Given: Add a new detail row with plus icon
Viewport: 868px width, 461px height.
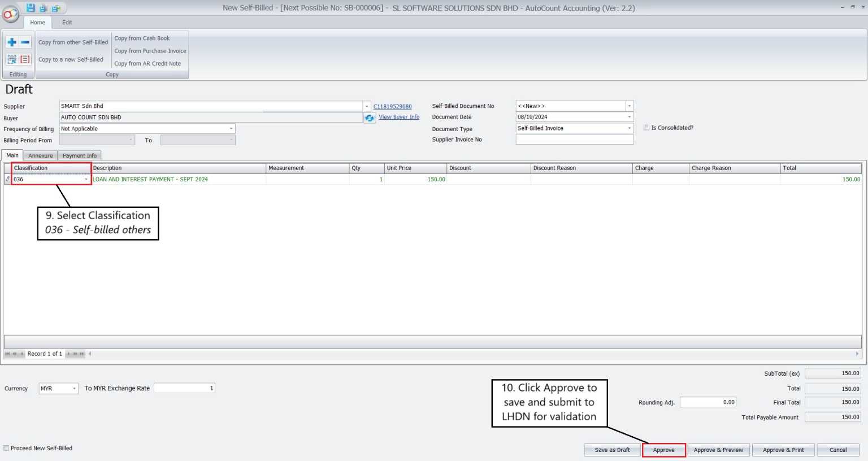Looking at the screenshot, I should 11,42.
